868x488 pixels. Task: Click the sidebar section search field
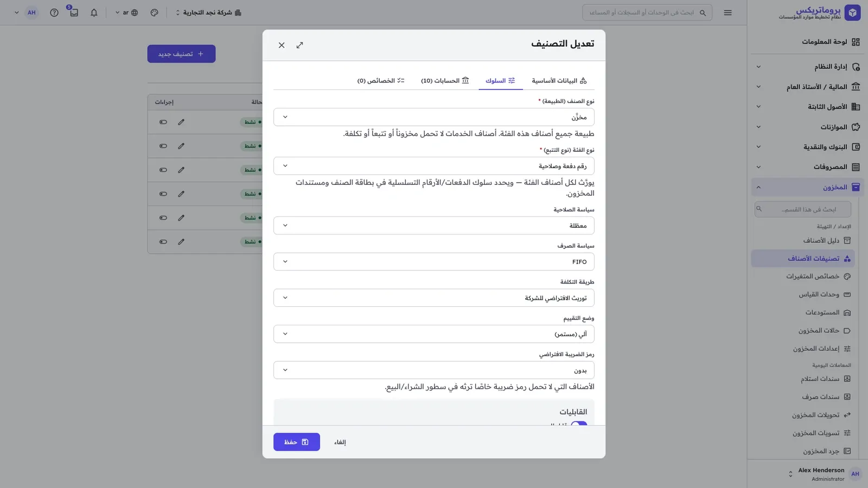(803, 209)
